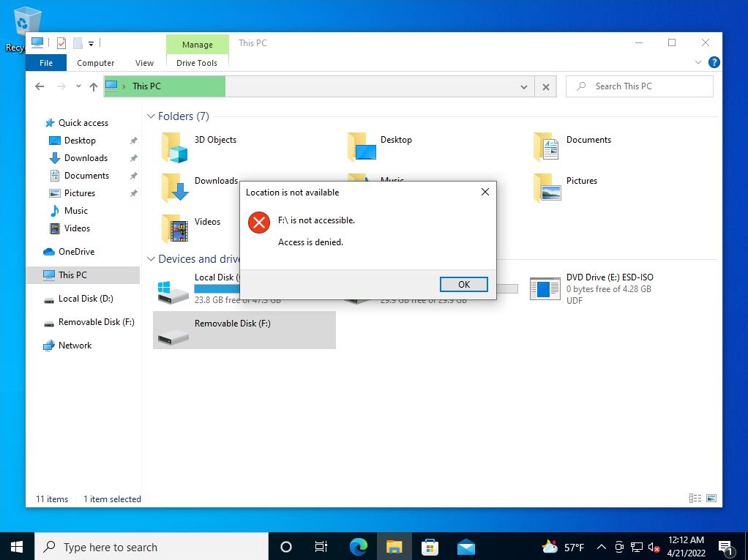Open Explorer help icon
This screenshot has height=560, width=748.
pos(714,62)
